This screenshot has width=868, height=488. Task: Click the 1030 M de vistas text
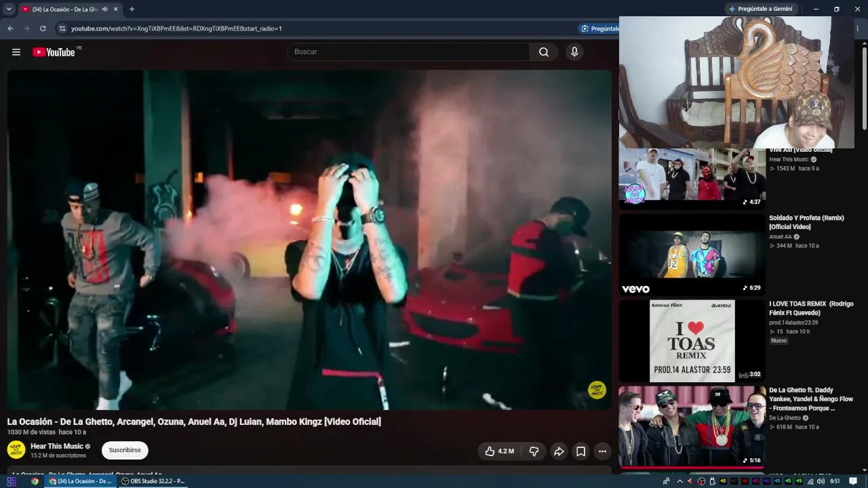(31, 432)
